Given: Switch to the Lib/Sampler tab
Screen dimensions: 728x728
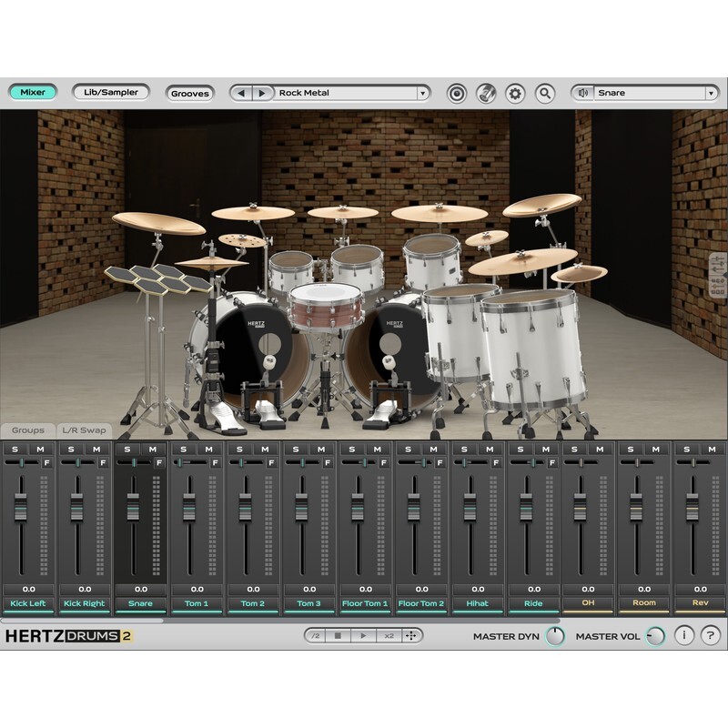Looking at the screenshot, I should [110, 92].
